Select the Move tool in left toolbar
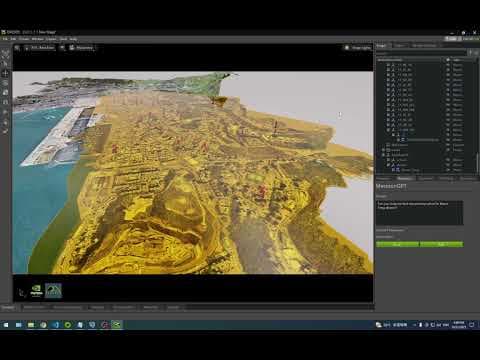The height and width of the screenshot is (360, 480). point(5,73)
